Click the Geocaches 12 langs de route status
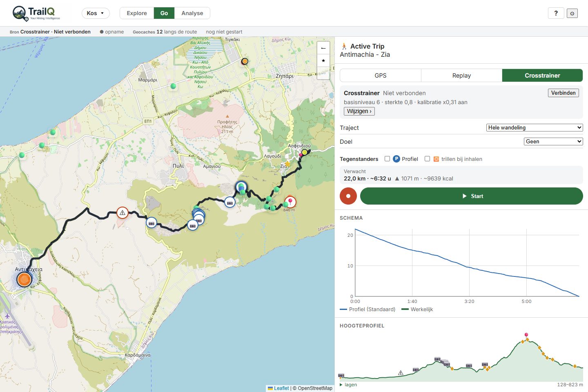 click(x=165, y=32)
